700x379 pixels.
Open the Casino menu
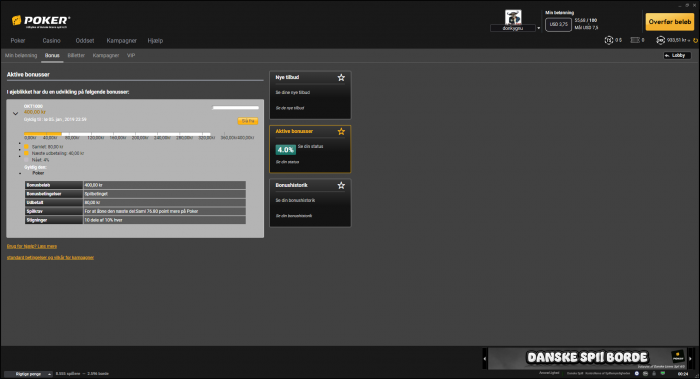click(x=51, y=41)
